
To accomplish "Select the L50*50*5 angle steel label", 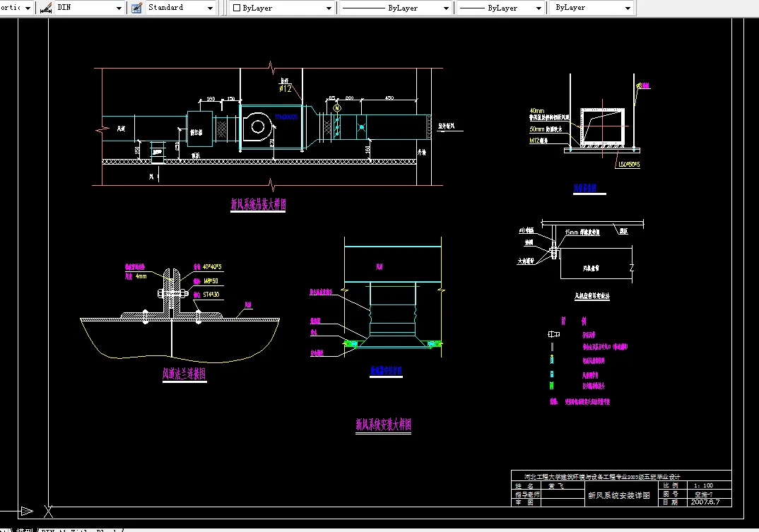I will click(x=629, y=165).
